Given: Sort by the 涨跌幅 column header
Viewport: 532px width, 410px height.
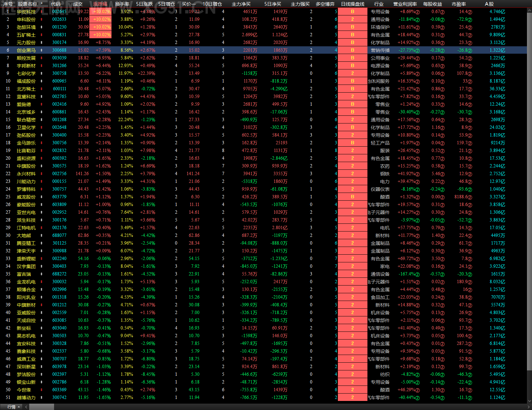Looking at the screenshot, I should click(100, 4).
